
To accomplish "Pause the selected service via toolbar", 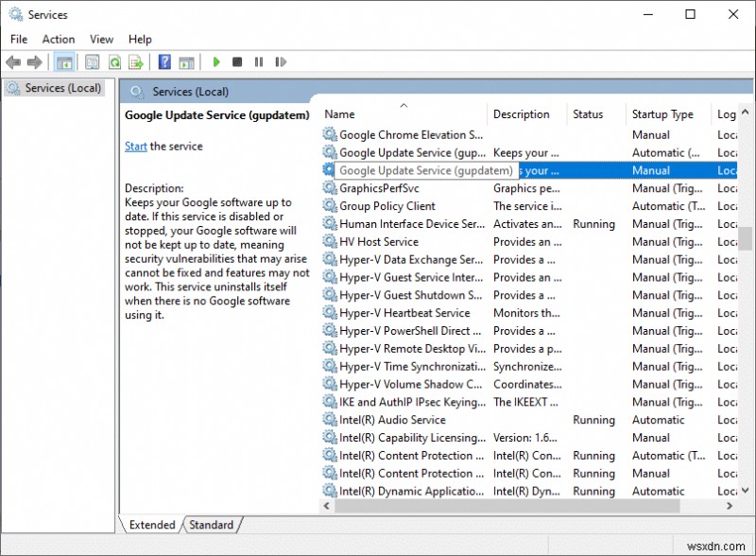I will pos(260,61).
